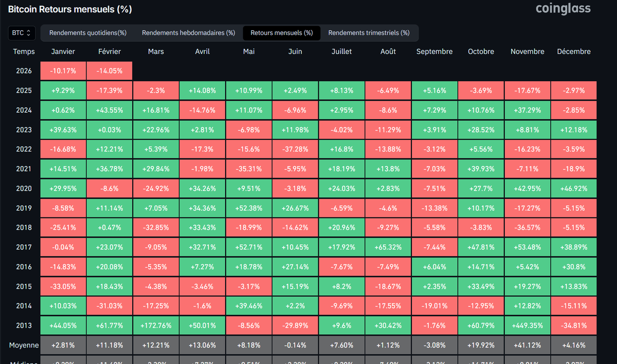
Task: Switch to Rendements quotidiens(%) tab
Action: 88,33
